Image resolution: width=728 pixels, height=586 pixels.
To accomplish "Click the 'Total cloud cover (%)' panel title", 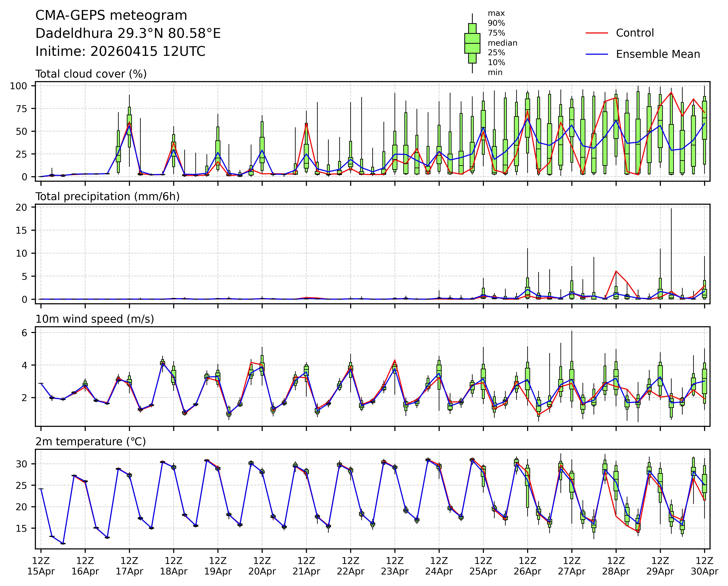I will 91,74.
